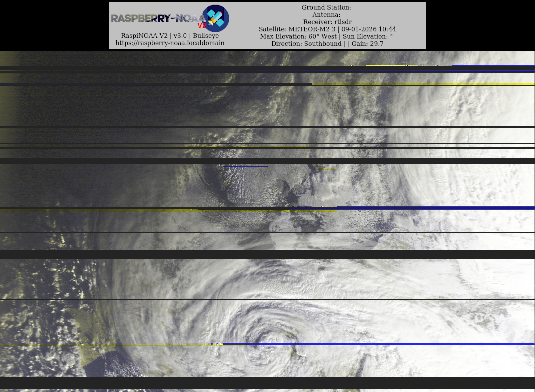
Task: Click the long blue line crossing the cyclone
Action: pos(380,344)
